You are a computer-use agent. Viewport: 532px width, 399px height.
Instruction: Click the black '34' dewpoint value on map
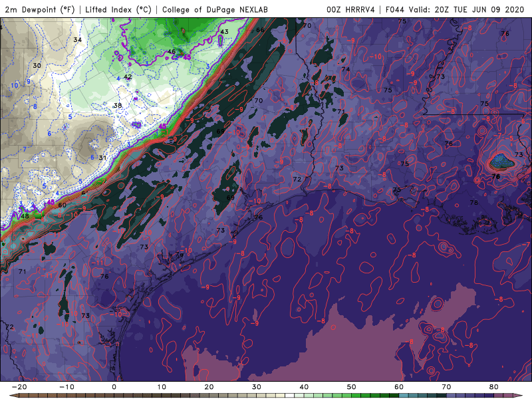pyautogui.click(x=78, y=40)
